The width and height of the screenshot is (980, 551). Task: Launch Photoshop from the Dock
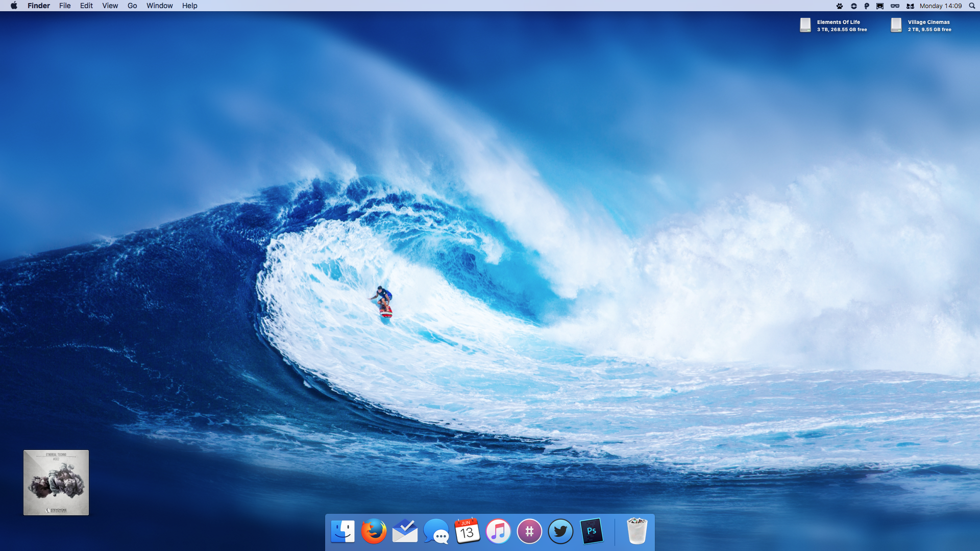pyautogui.click(x=592, y=531)
